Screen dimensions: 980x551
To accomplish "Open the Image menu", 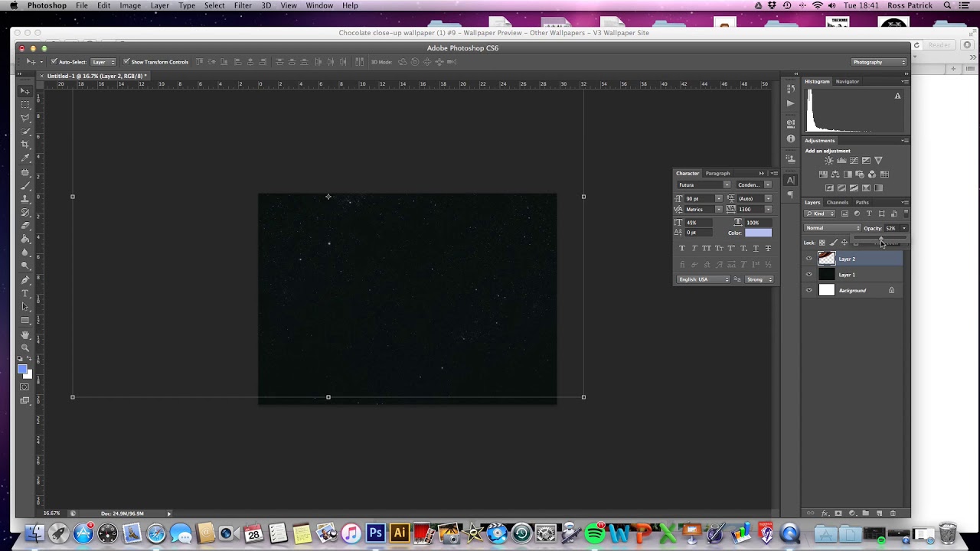I will coord(130,5).
